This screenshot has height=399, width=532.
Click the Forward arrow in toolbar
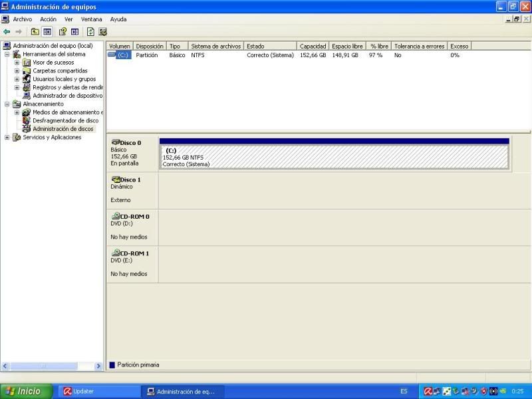click(19, 31)
